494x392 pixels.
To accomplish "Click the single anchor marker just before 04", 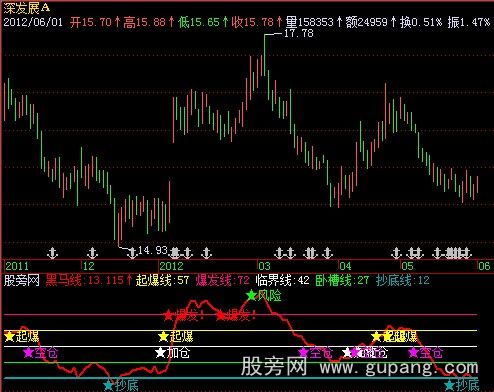I will coord(328,253).
